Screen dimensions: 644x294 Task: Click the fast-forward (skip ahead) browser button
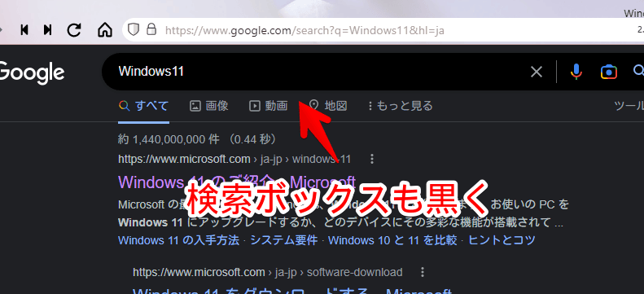click(48, 30)
